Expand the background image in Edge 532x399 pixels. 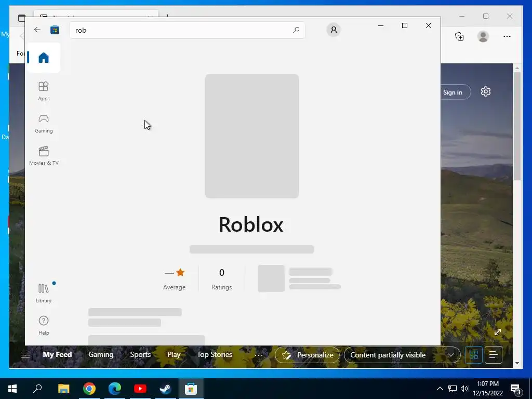point(498,332)
